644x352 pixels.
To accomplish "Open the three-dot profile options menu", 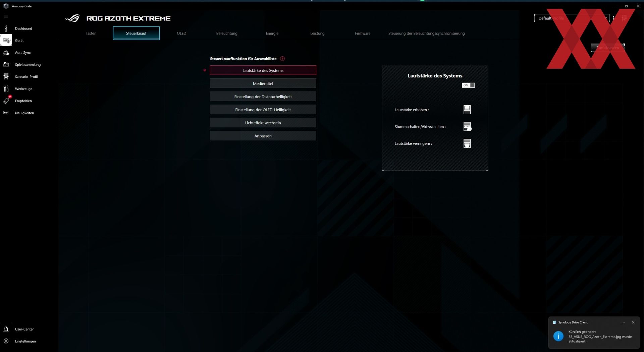I will [x=613, y=18].
